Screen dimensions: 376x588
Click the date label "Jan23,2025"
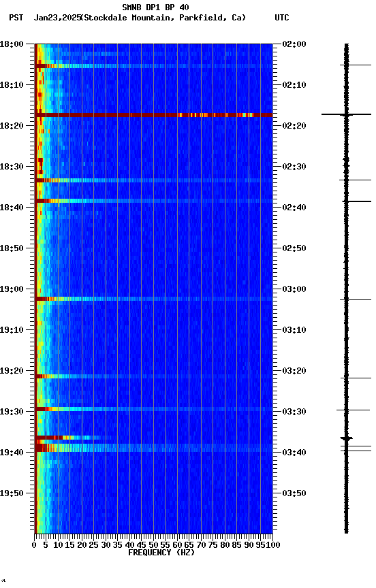[57, 18]
